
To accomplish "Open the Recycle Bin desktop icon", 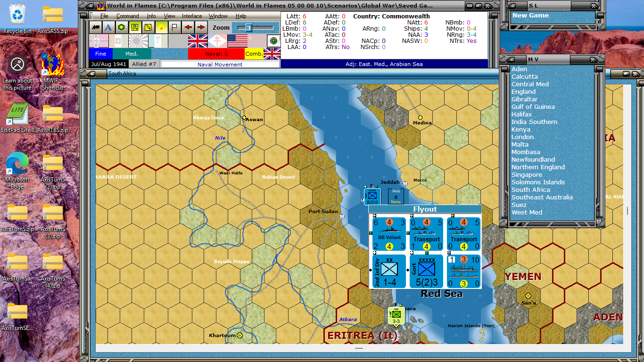I will click(x=17, y=19).
